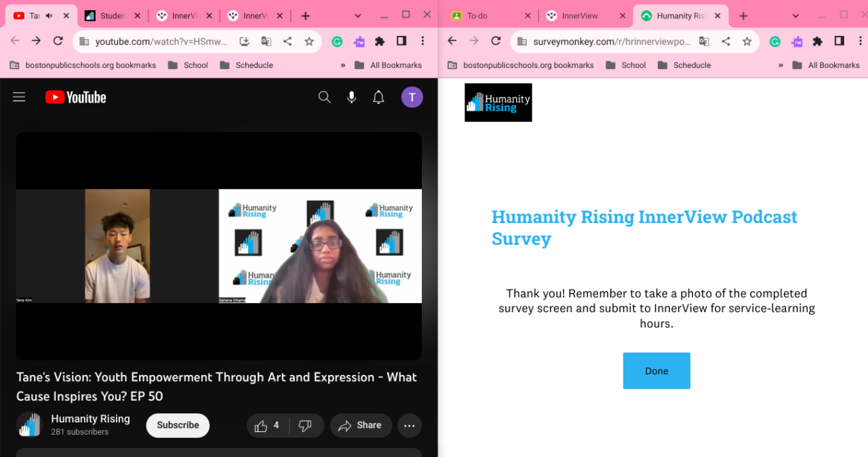Open YouTube notifications bell
Viewport: 868px width, 457px height.
pos(378,97)
